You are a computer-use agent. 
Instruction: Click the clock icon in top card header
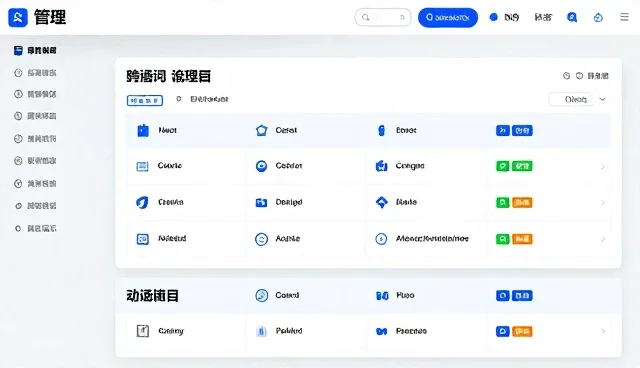[567, 76]
